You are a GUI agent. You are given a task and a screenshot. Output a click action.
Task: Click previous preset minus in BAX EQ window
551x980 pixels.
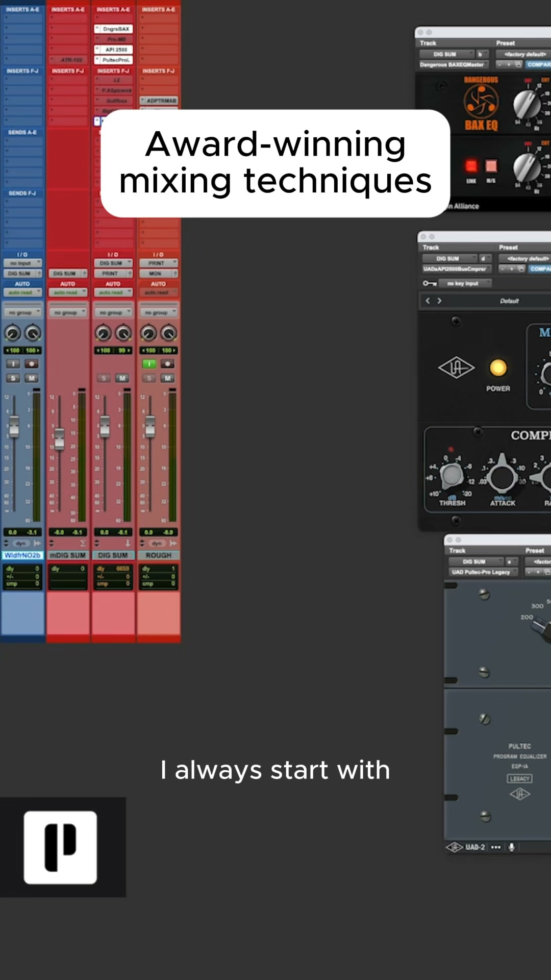click(500, 64)
